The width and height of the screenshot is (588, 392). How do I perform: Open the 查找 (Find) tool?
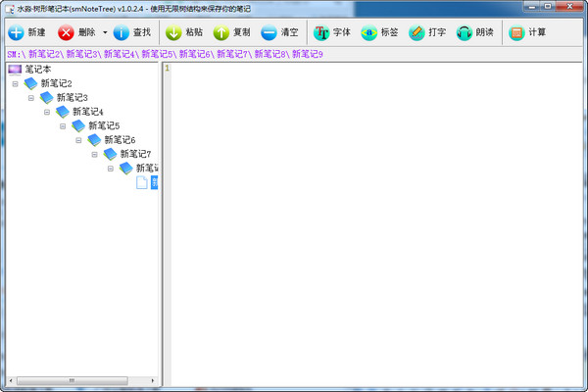(122, 32)
